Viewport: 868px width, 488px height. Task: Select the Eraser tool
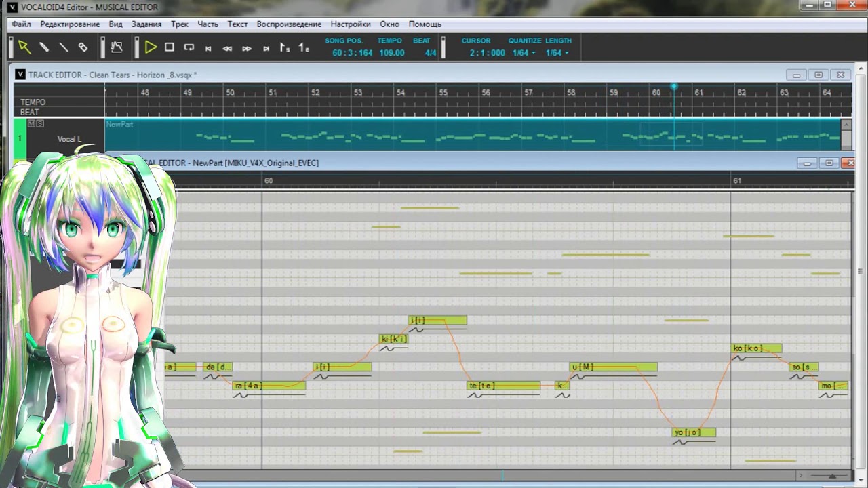coord(83,47)
